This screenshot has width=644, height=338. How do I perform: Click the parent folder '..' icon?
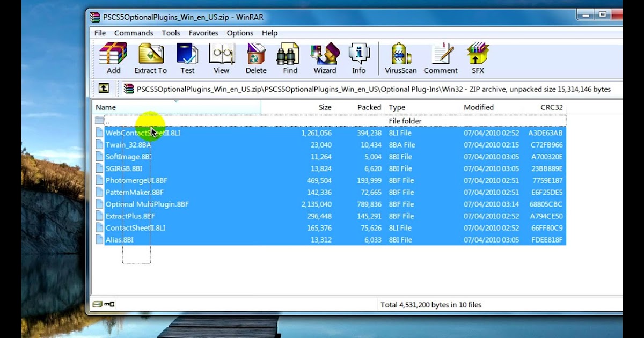point(99,121)
